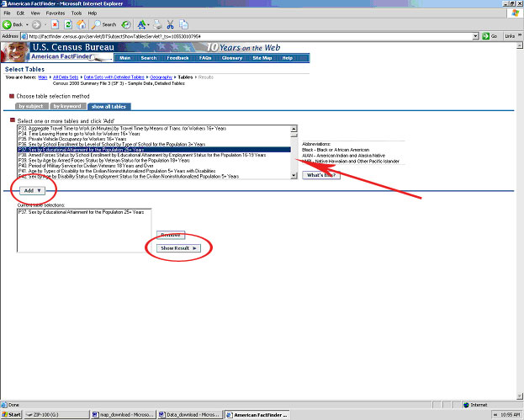Switch to Data_download taskbar window
Screen dimensions: 524x420
[190, 415]
